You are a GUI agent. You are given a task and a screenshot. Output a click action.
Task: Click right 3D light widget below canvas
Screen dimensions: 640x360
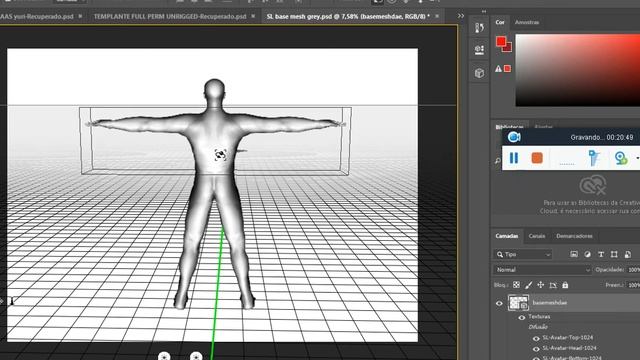point(196,356)
